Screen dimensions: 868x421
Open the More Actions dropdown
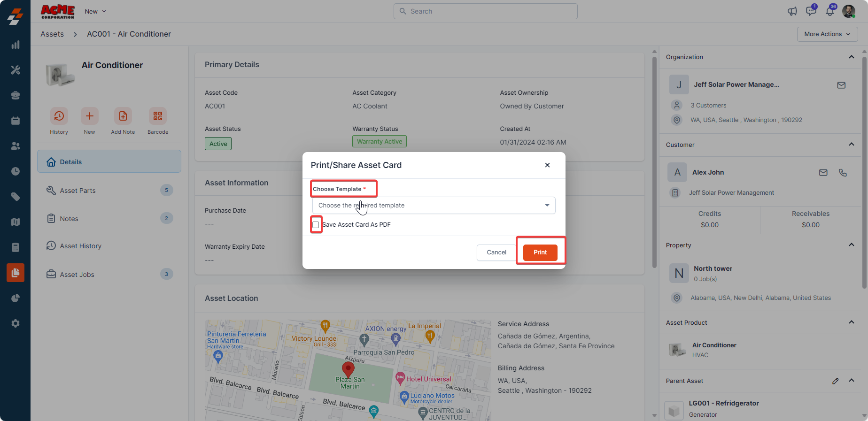(x=827, y=34)
